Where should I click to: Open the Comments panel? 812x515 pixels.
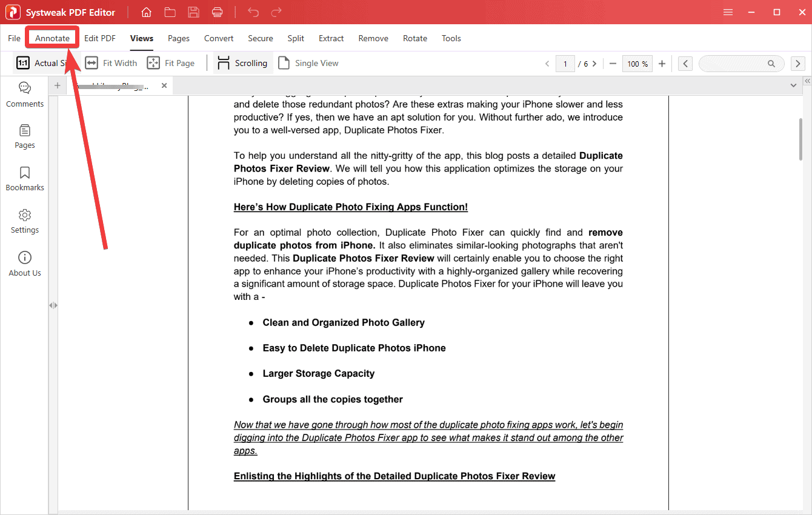coord(25,95)
